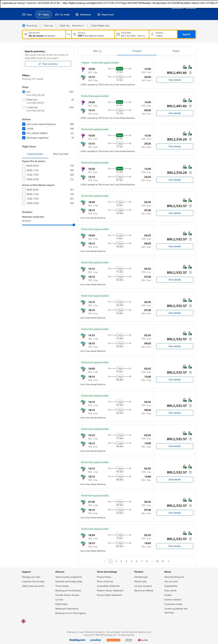Switch to the Fastest results tab
The height and width of the screenshot is (644, 218).
176,51
